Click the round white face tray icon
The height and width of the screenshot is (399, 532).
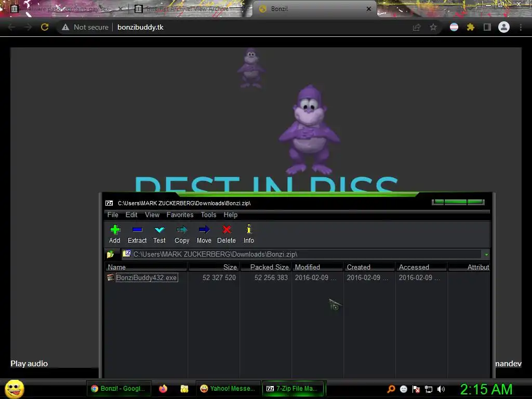coord(403,389)
